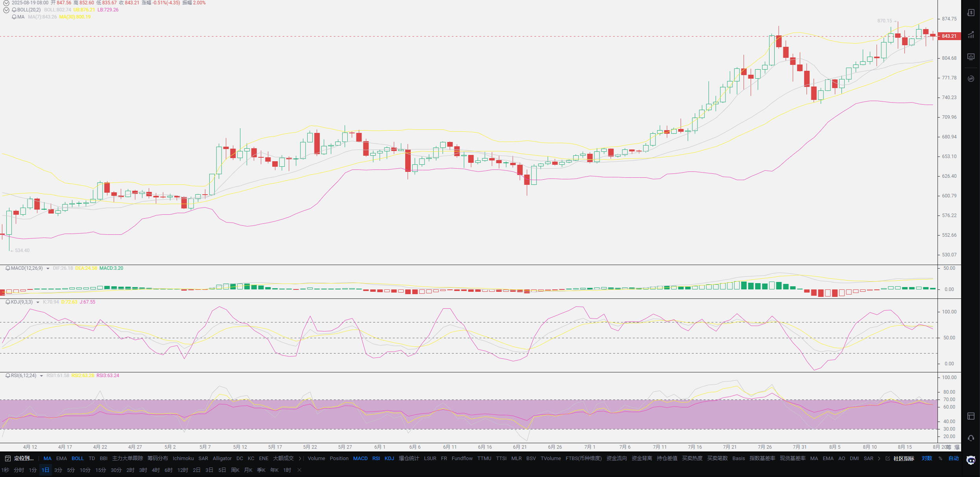
Task: Open the 社区指标 community indicators link
Action: pos(904,459)
